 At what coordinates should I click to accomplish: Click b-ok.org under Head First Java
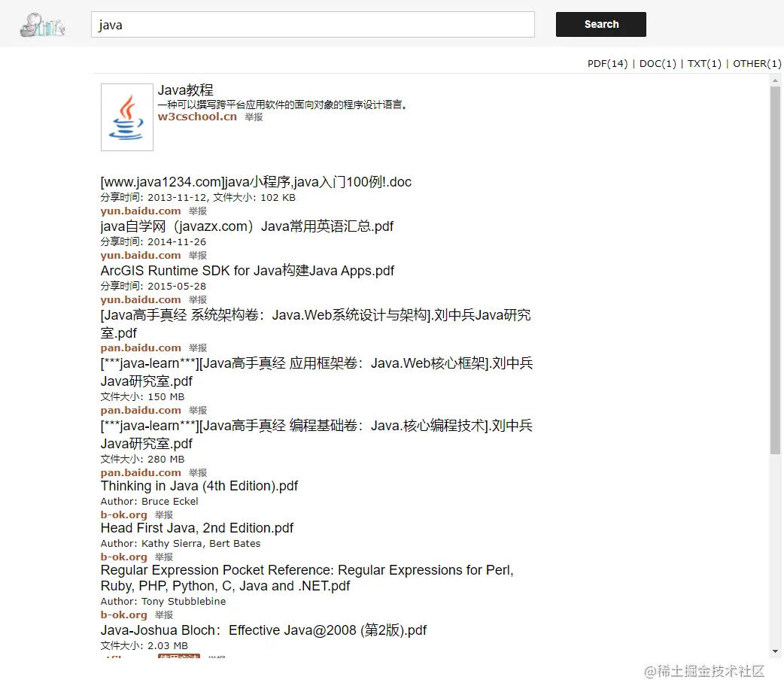click(123, 557)
